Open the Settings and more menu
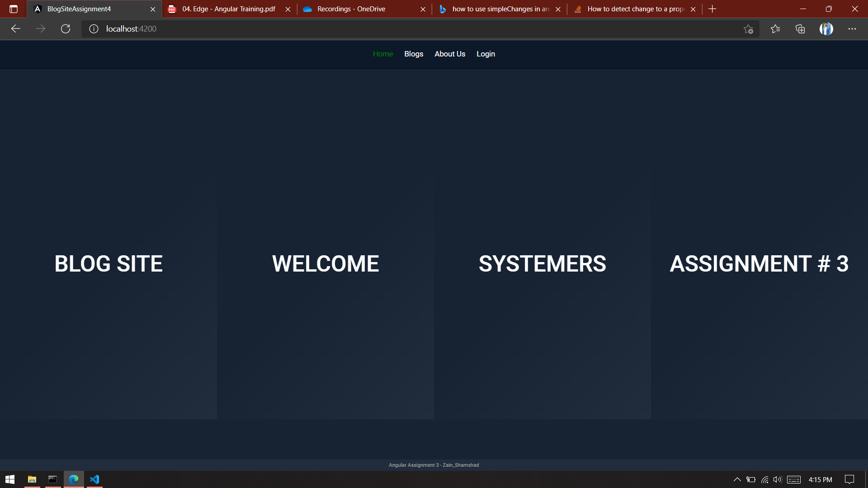Image resolution: width=868 pixels, height=488 pixels. (852, 28)
